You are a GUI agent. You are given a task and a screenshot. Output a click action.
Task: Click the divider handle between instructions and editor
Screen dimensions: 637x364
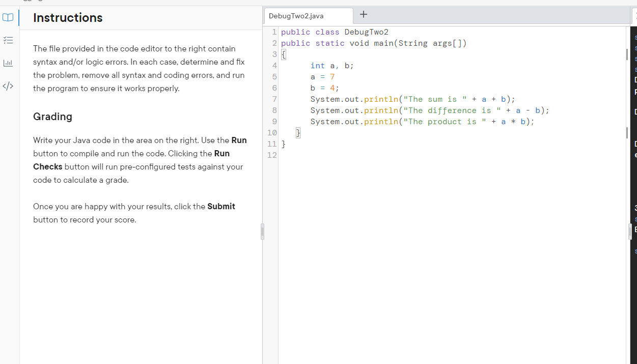click(263, 231)
